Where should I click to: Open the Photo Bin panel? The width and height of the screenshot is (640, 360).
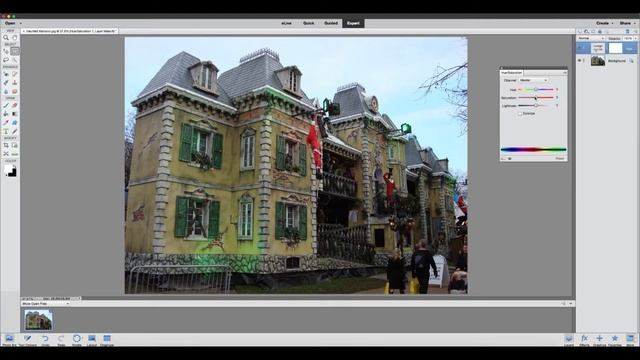coord(9,340)
